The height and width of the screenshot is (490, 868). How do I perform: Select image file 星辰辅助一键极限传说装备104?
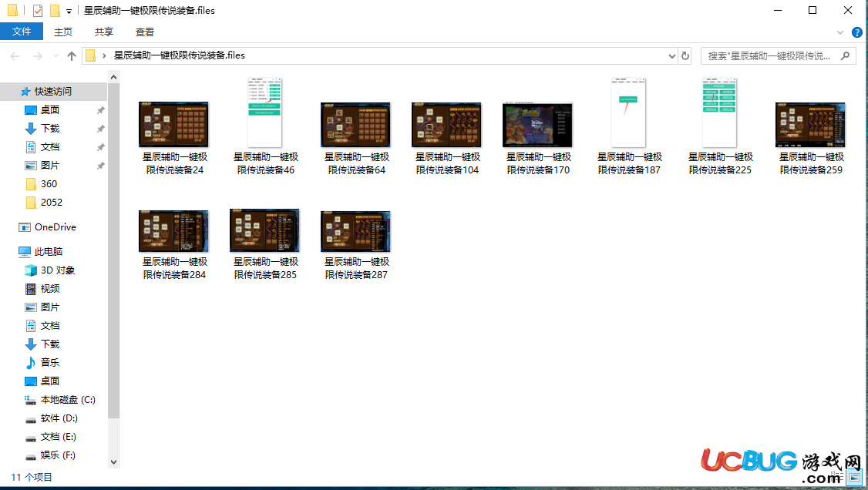(x=447, y=138)
